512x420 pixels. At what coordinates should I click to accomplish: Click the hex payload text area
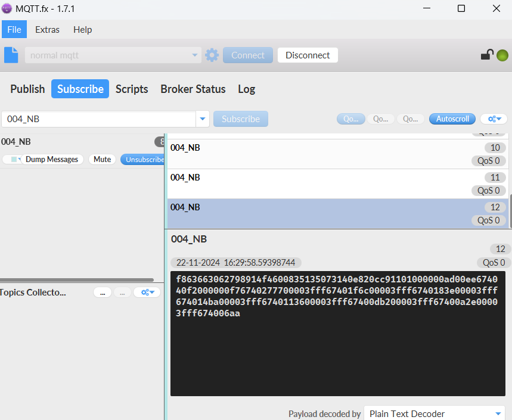click(337, 334)
